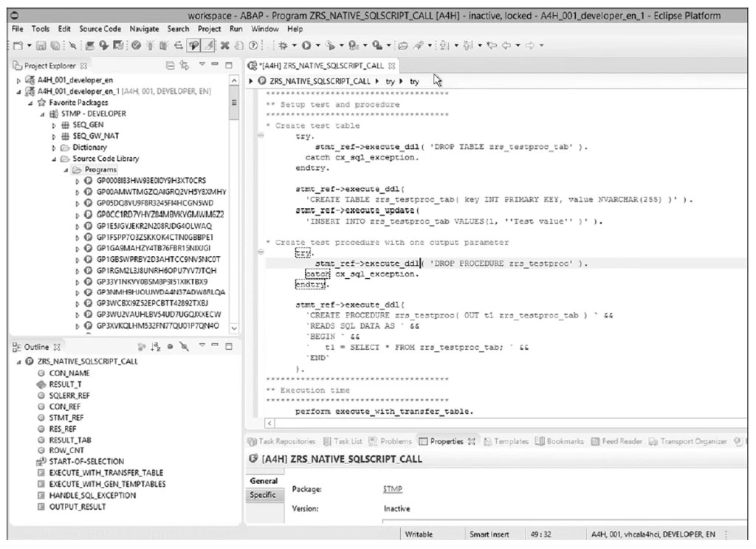Screen dimensions: 756x549
Task: Click the STMP package icon
Action: pos(54,114)
